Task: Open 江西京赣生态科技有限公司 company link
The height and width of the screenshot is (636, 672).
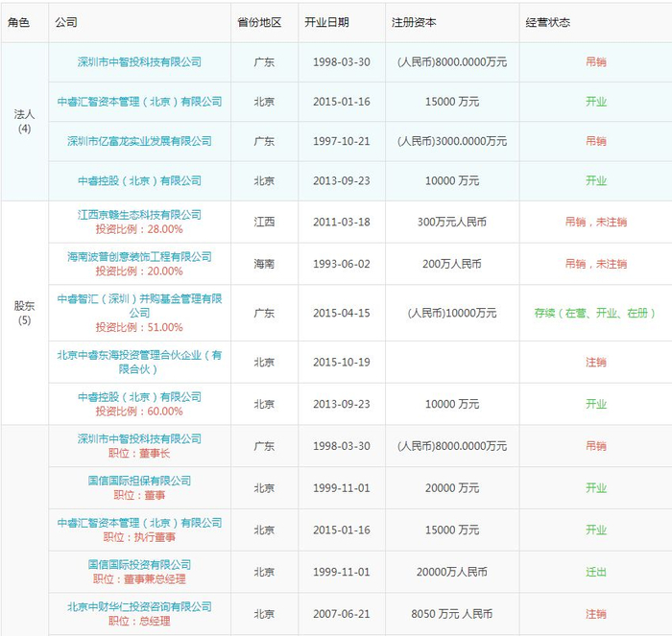Action: pos(139,215)
